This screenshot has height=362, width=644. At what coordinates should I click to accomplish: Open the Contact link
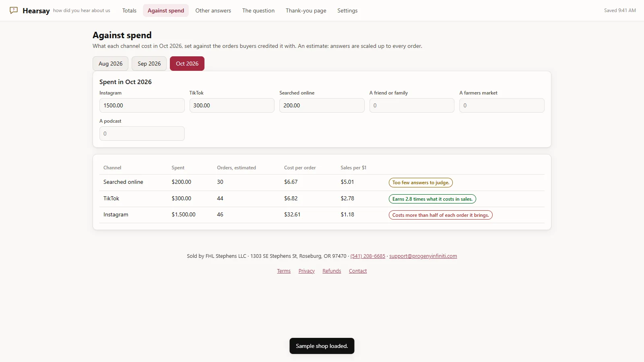358,271
